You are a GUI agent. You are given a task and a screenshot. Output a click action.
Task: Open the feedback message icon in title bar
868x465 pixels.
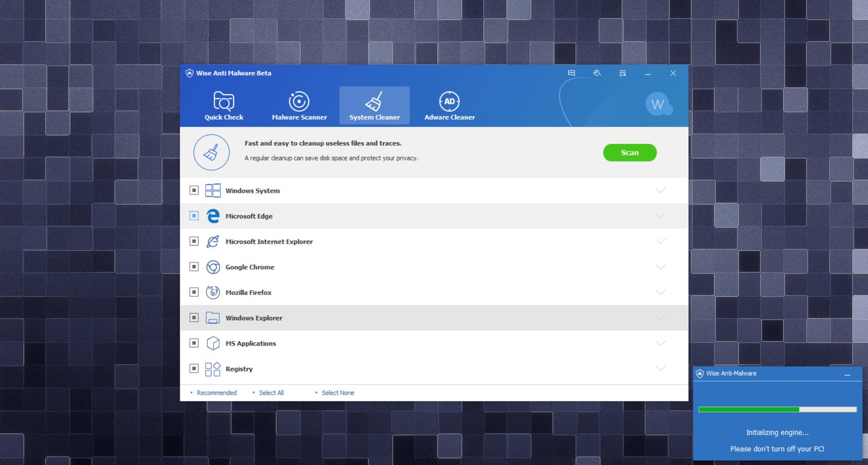point(571,73)
